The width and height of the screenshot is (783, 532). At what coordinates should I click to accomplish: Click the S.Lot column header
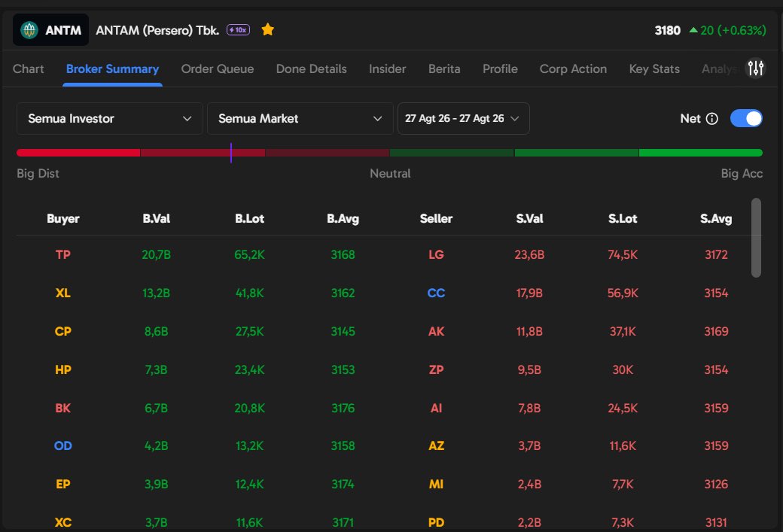click(623, 218)
